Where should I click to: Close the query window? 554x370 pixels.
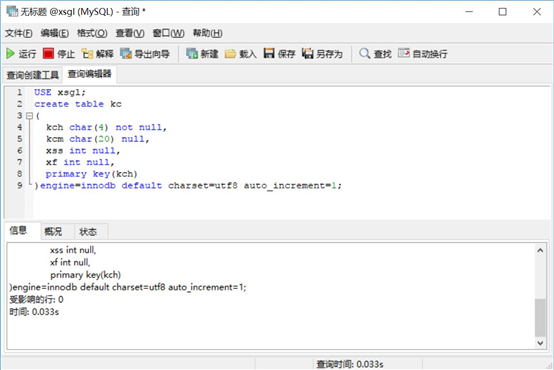click(537, 12)
